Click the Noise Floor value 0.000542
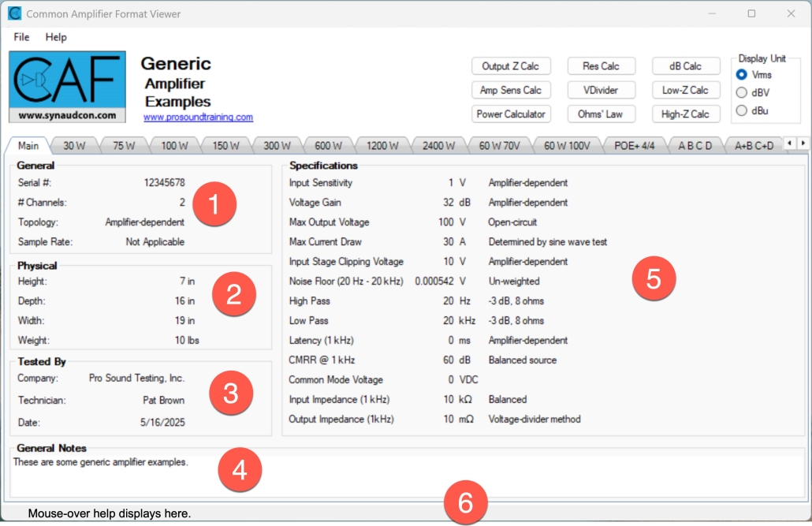Screen dimensions: 812x526 click(434, 282)
